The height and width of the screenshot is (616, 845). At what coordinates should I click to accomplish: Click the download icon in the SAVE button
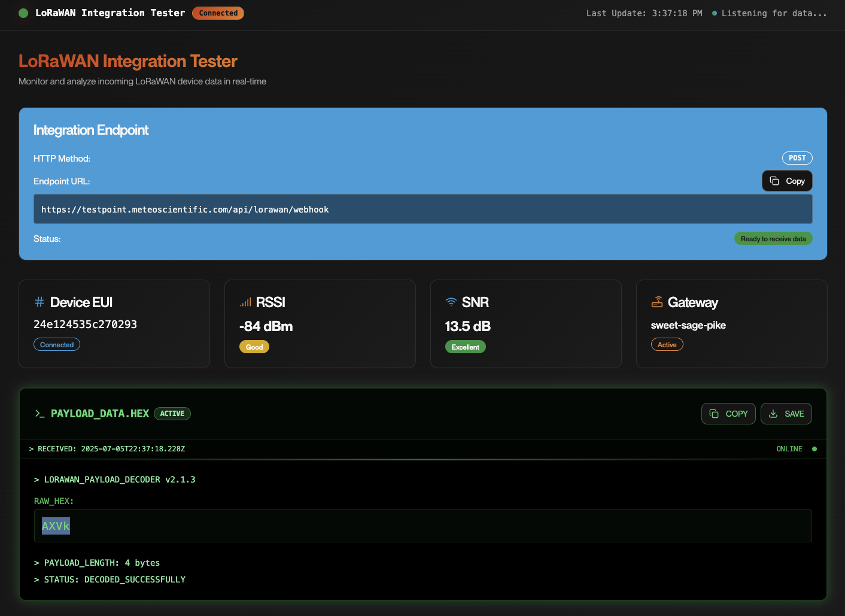[x=771, y=413]
